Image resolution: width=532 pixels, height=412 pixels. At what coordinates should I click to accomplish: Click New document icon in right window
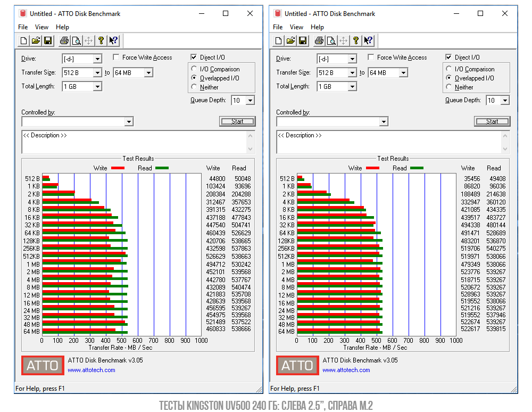[x=278, y=41]
